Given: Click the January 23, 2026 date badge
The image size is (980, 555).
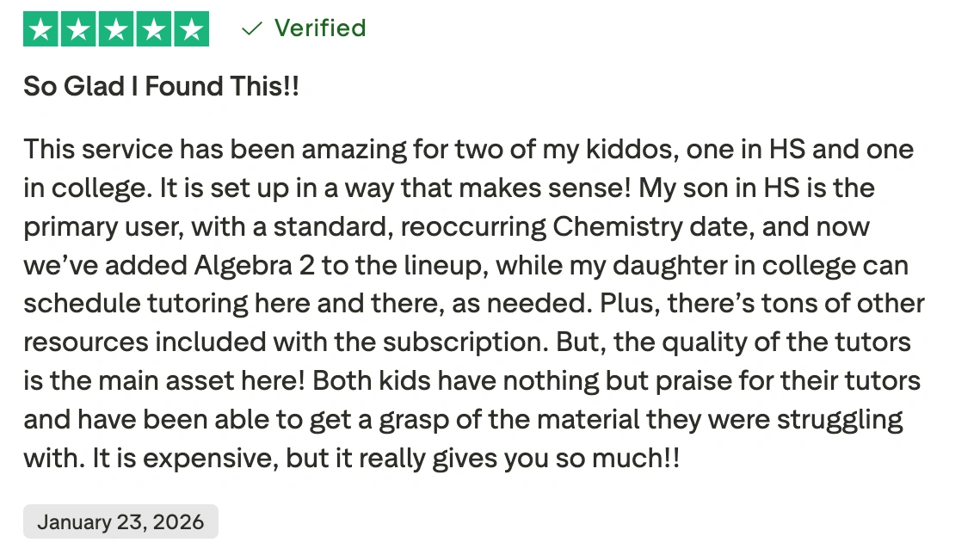Looking at the screenshot, I should tap(120, 522).
